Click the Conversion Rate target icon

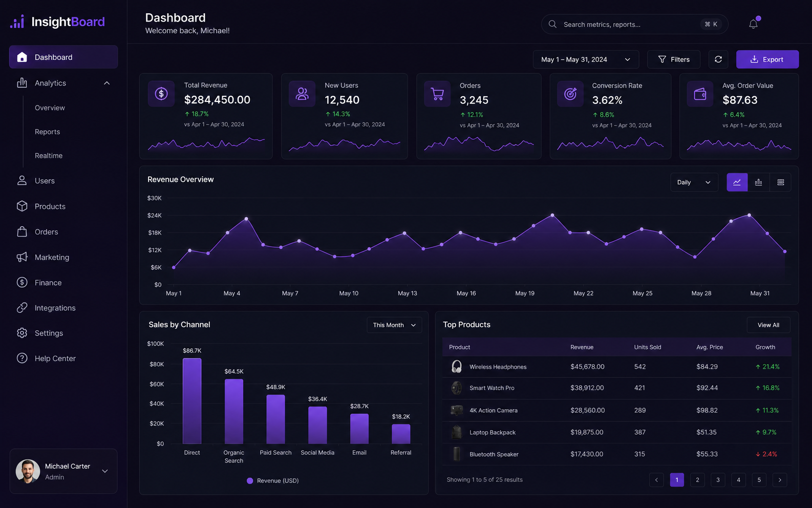(570, 94)
